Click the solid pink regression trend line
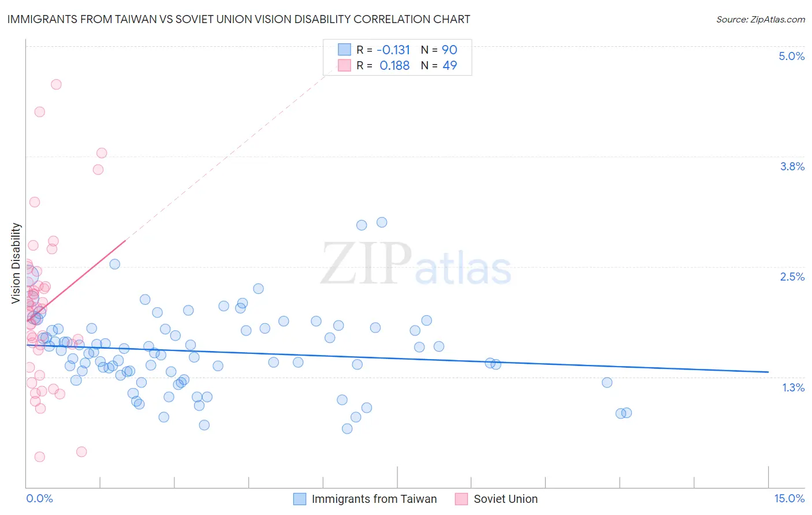The width and height of the screenshot is (812, 515). coord(76,280)
